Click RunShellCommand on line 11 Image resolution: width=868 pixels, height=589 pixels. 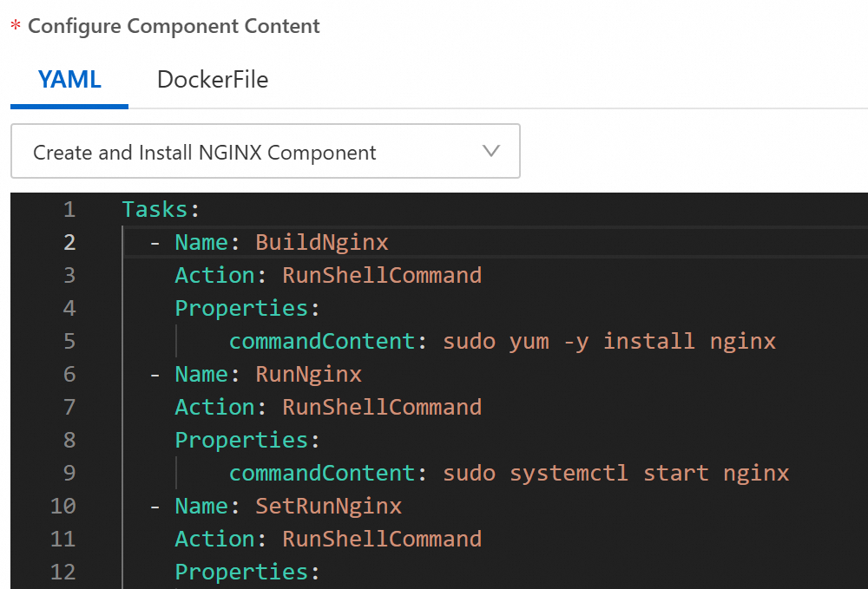[x=382, y=539]
